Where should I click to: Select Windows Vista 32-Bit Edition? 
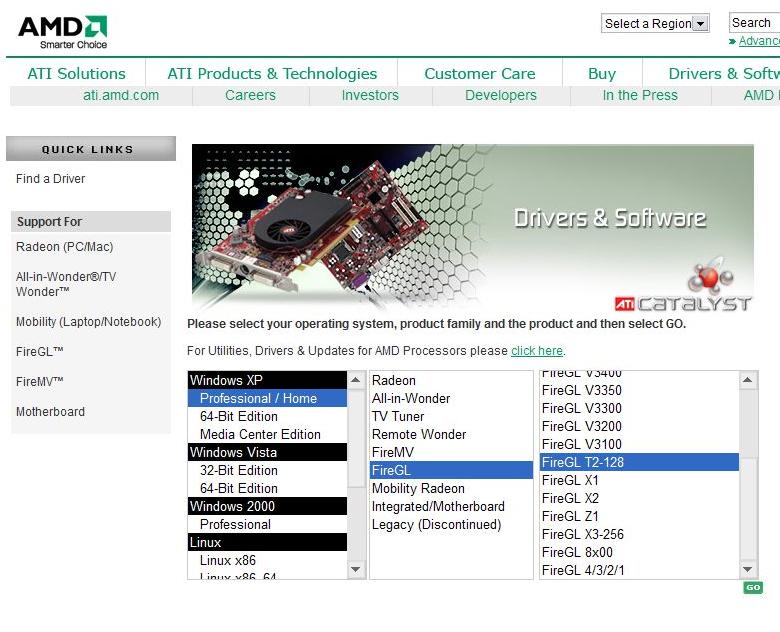point(238,470)
